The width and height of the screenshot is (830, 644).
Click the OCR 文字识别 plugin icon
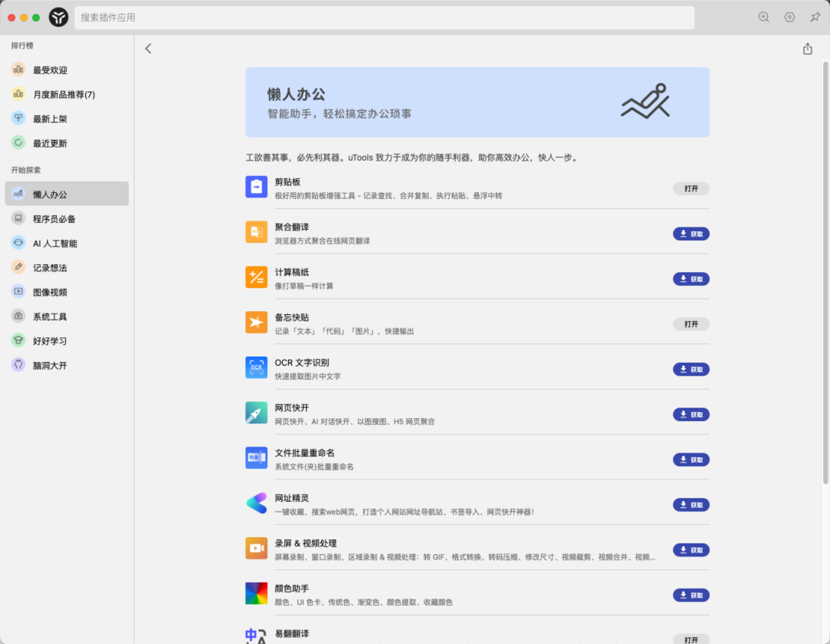click(256, 367)
